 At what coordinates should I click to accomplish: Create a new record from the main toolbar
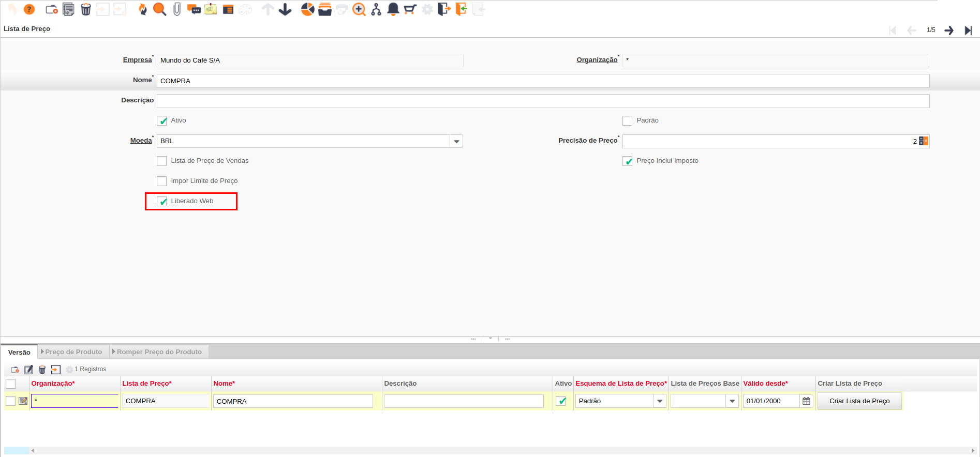pos(52,9)
